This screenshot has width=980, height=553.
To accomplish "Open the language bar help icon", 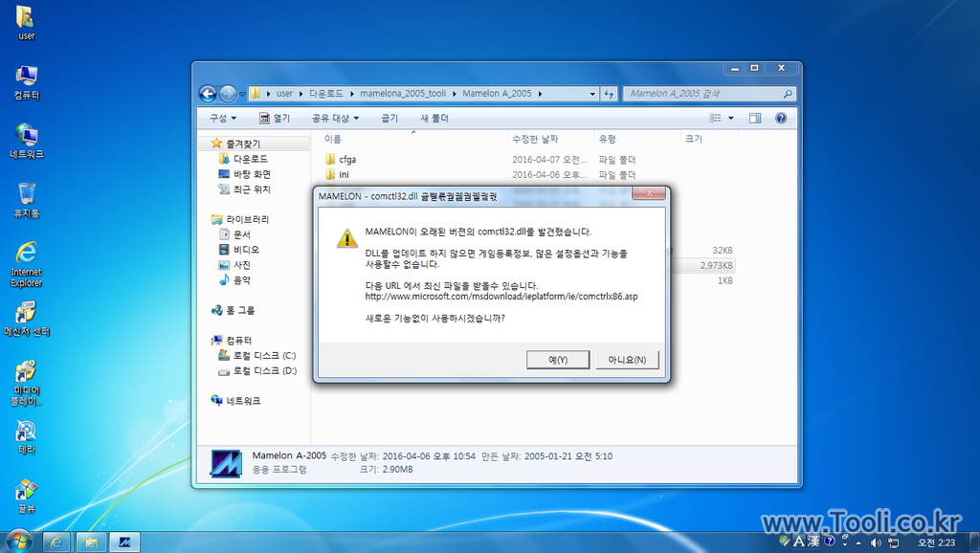I will point(830,542).
